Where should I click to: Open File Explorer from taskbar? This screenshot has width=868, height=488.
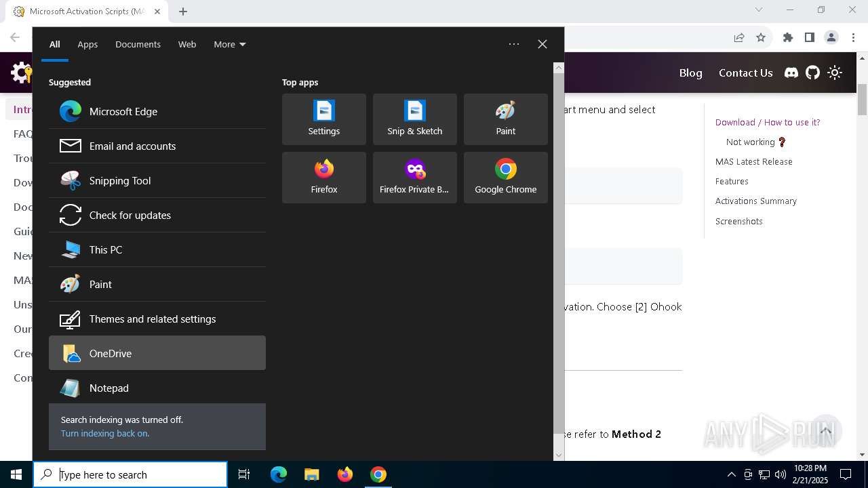312,474
